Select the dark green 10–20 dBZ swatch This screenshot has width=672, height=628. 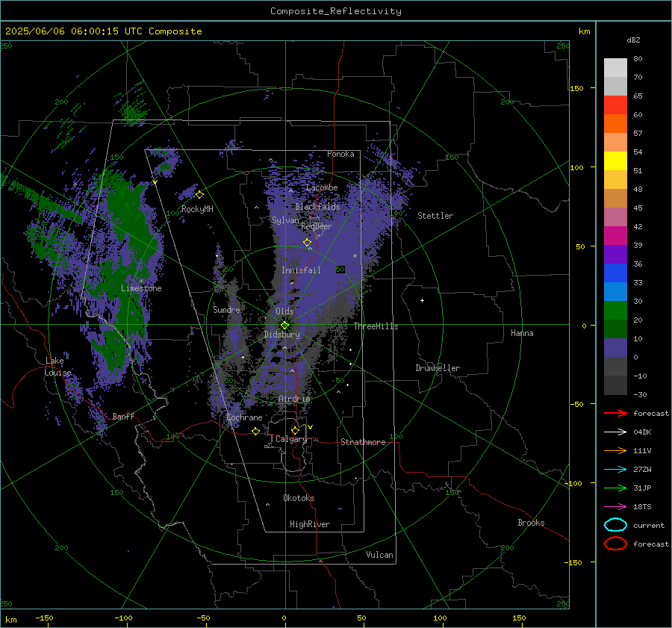click(x=615, y=329)
